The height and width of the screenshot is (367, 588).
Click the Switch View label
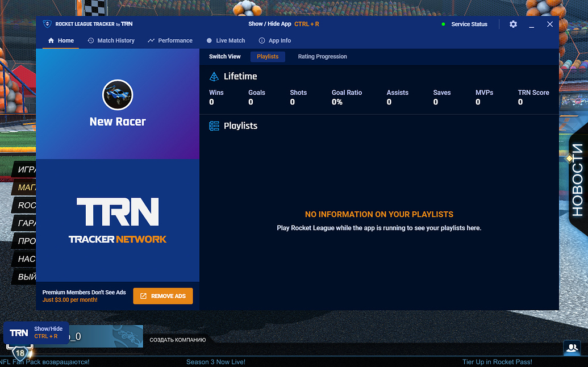(224, 57)
